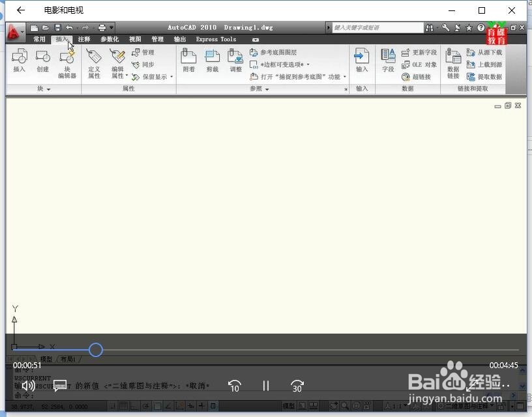532x417 pixels.
Task: Open the Express Tools ribbon tab
Action: pyautogui.click(x=215, y=39)
